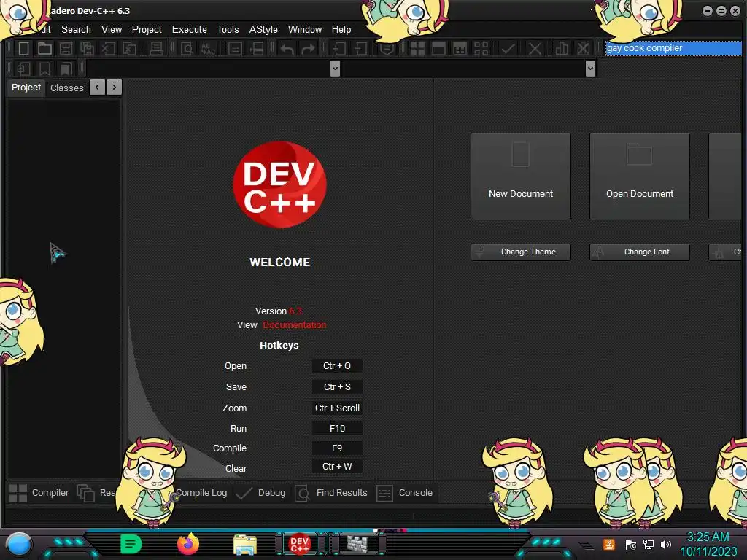Open the Console bottom tab
This screenshot has height=560, width=747.
coord(404,493)
